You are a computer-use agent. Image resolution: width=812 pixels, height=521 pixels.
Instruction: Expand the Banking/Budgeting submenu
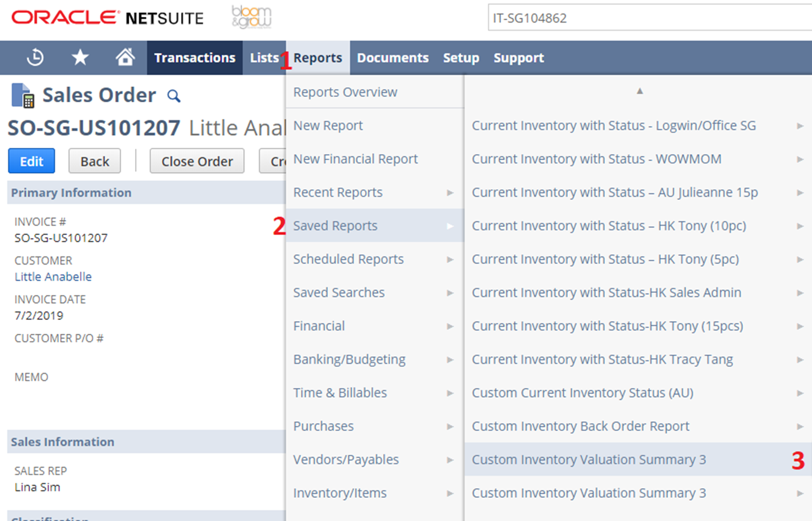tap(375, 359)
